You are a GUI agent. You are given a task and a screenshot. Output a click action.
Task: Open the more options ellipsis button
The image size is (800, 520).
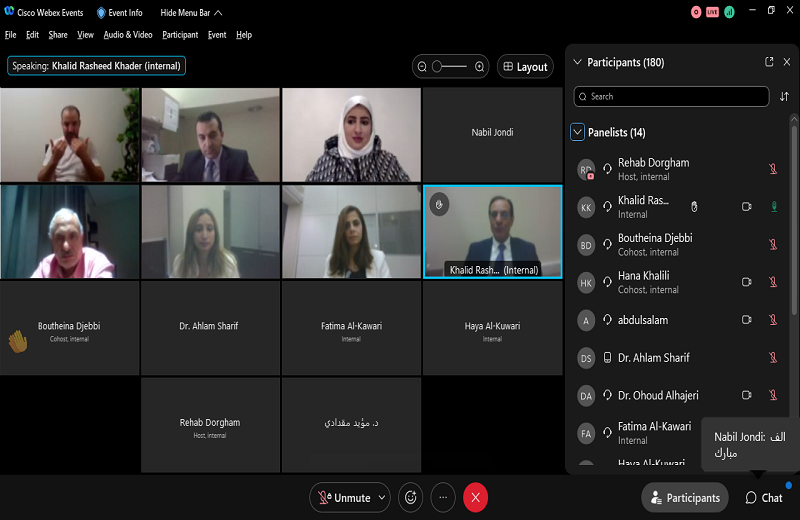[442, 497]
